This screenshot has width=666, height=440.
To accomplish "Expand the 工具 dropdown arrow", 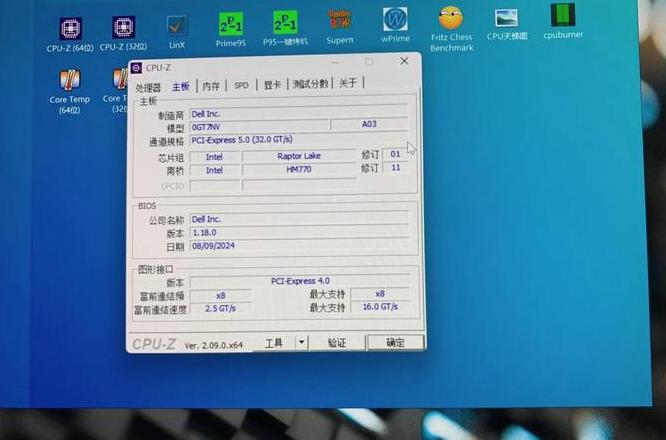I will 302,342.
